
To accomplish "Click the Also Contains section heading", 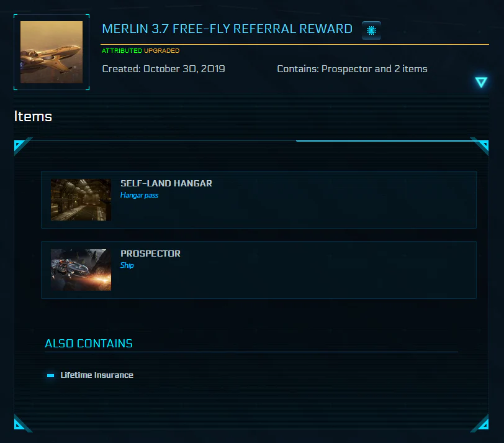I will (89, 343).
